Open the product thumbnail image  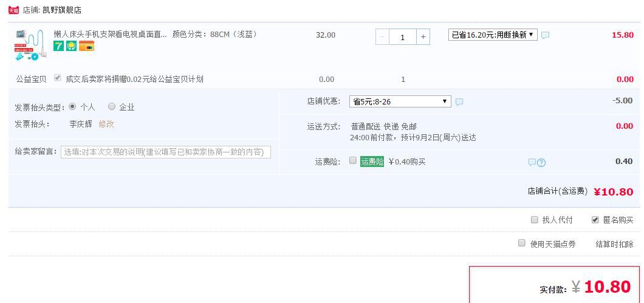click(30, 45)
